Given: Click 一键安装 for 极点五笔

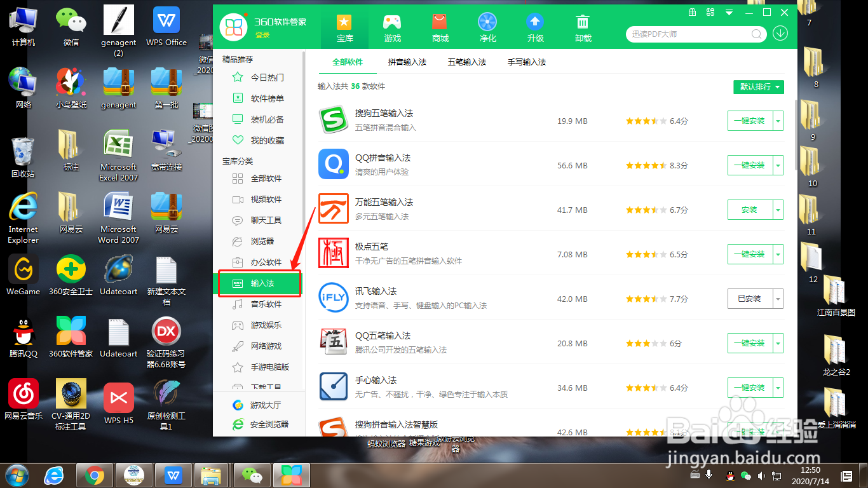Looking at the screenshot, I should point(750,254).
